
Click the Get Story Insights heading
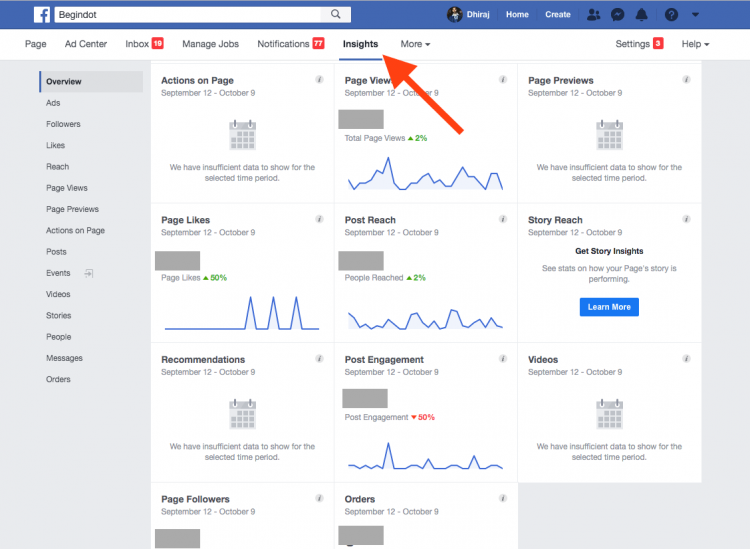click(609, 251)
